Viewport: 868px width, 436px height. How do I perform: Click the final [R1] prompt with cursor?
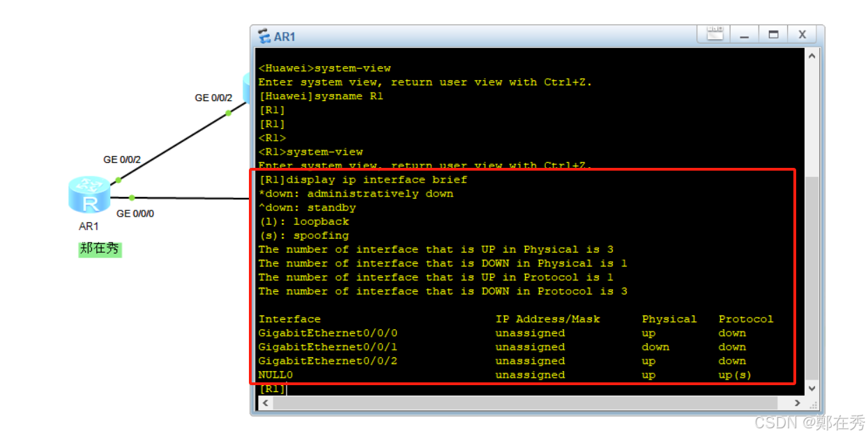click(x=272, y=389)
